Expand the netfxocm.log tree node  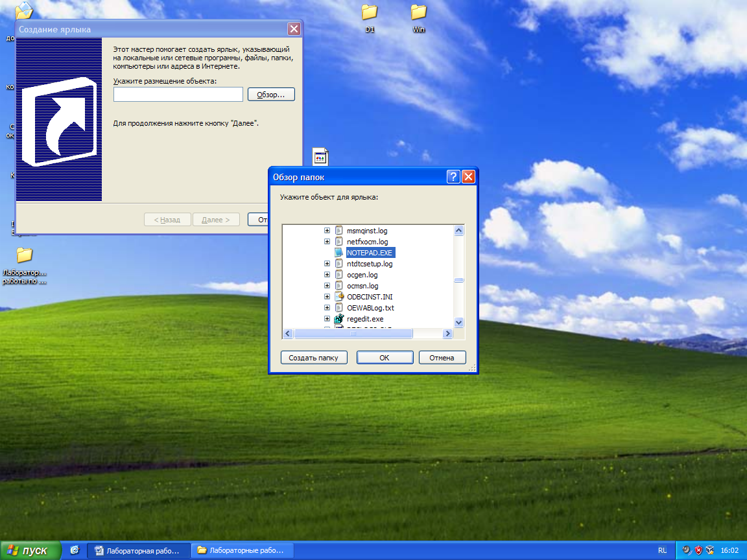coord(327,241)
